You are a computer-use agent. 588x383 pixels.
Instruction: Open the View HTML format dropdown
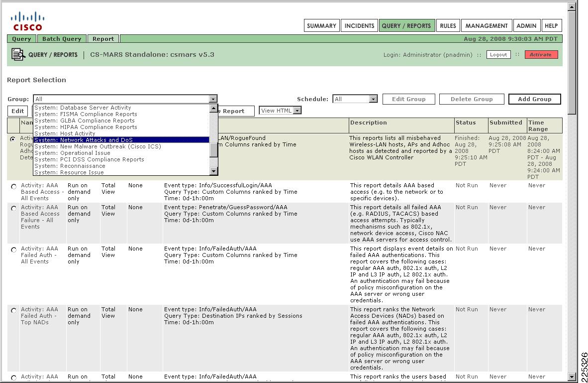[x=295, y=110]
